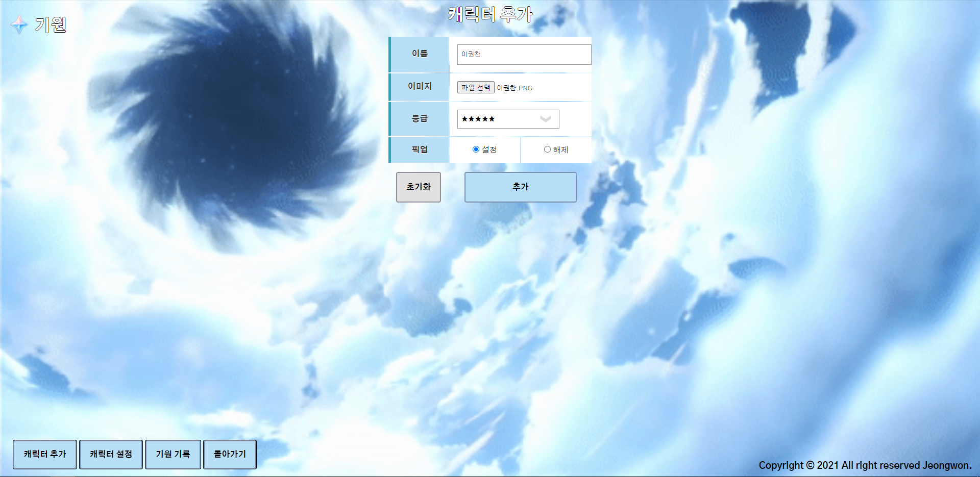Click the 이미지 field label
This screenshot has width=980, height=477.
pyautogui.click(x=420, y=86)
